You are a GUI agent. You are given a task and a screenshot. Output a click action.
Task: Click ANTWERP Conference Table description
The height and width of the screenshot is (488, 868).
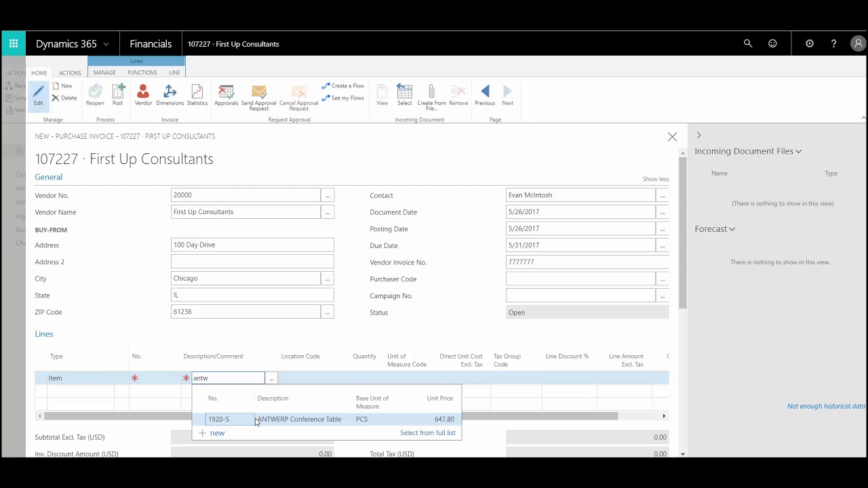pyautogui.click(x=300, y=420)
